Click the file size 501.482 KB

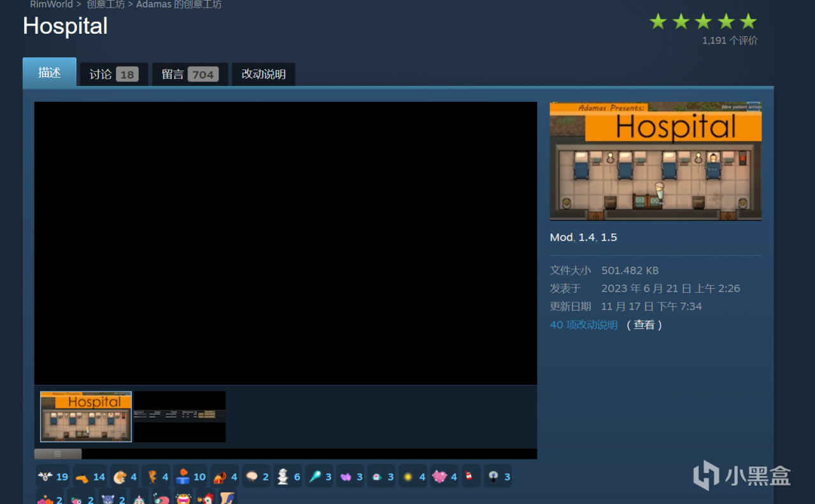click(630, 270)
